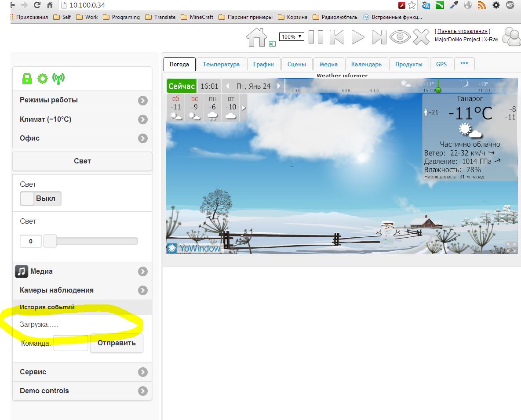The width and height of the screenshot is (521, 420).
Task: Expand Климат (−10°C) section
Action: click(x=82, y=119)
